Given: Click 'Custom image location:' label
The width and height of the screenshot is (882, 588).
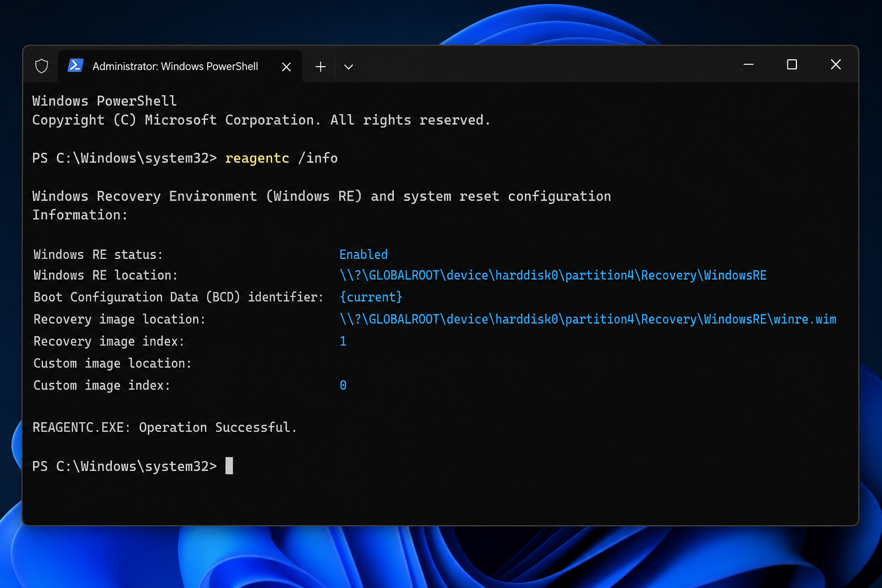Looking at the screenshot, I should point(113,363).
